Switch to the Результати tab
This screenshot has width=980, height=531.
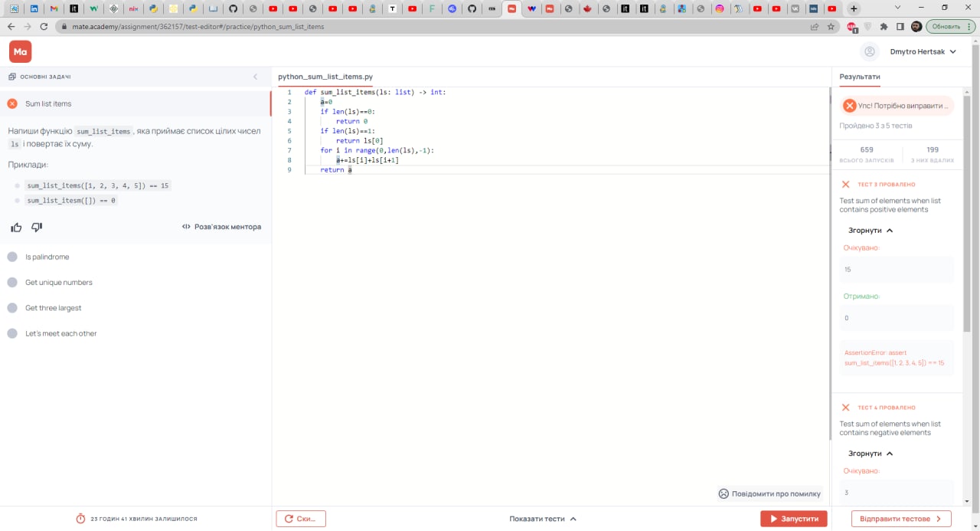tap(860, 77)
